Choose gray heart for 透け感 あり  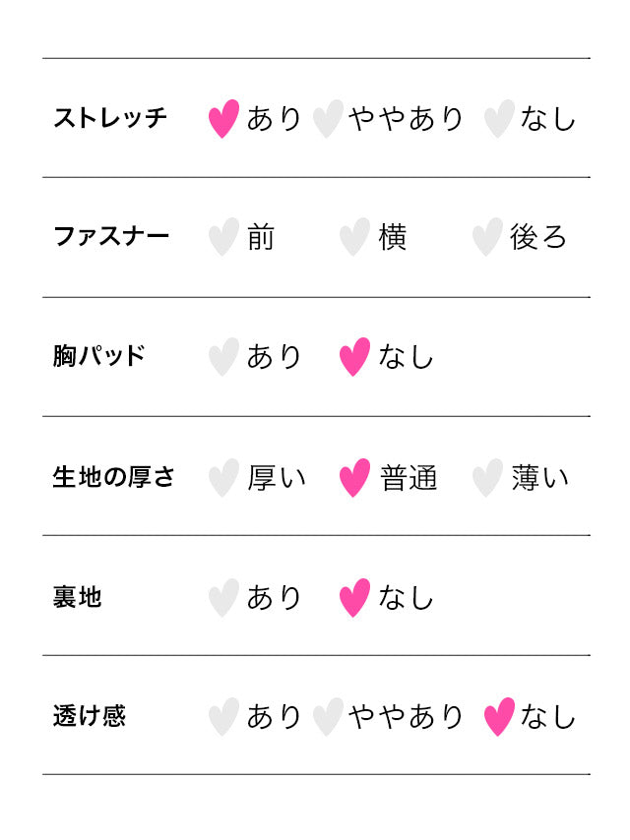[223, 717]
